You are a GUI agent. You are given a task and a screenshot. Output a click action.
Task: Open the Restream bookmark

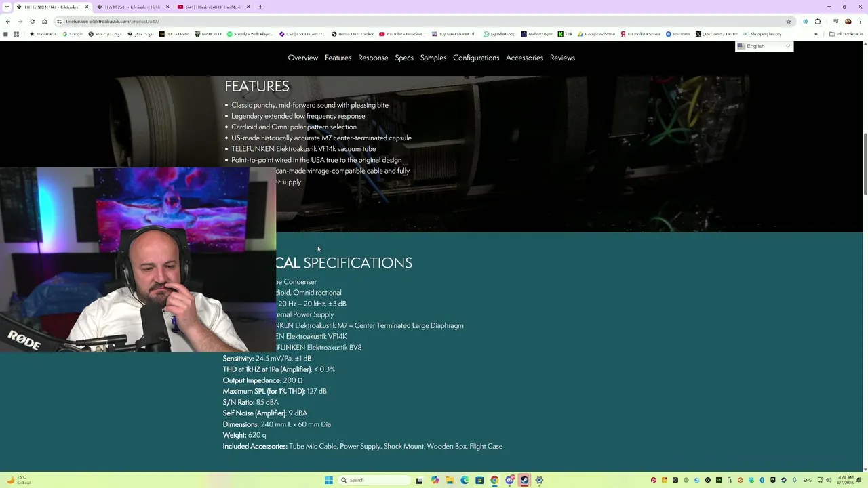677,34
